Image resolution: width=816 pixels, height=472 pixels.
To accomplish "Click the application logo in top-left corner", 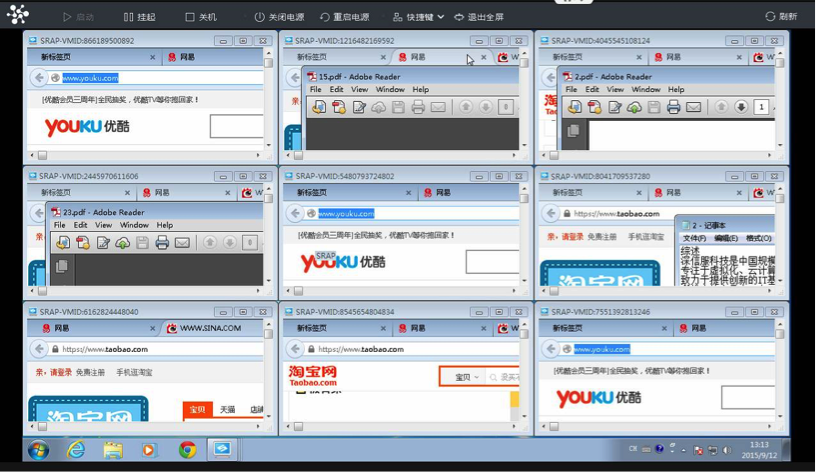I will pyautogui.click(x=18, y=14).
